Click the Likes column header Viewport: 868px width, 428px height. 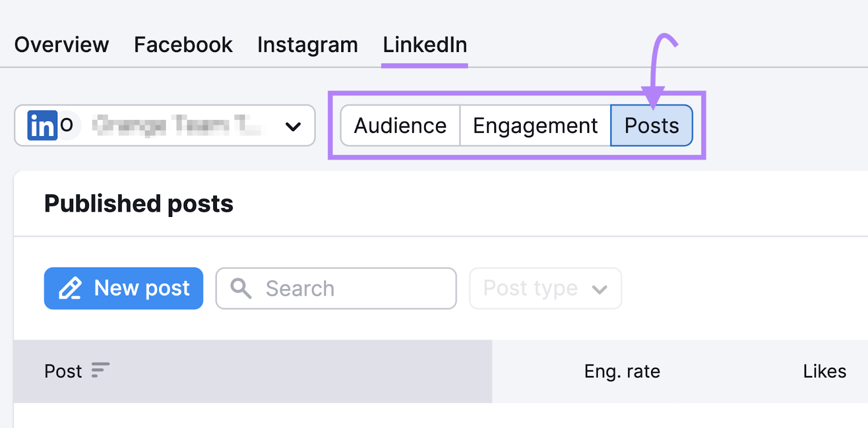pyautogui.click(x=824, y=372)
